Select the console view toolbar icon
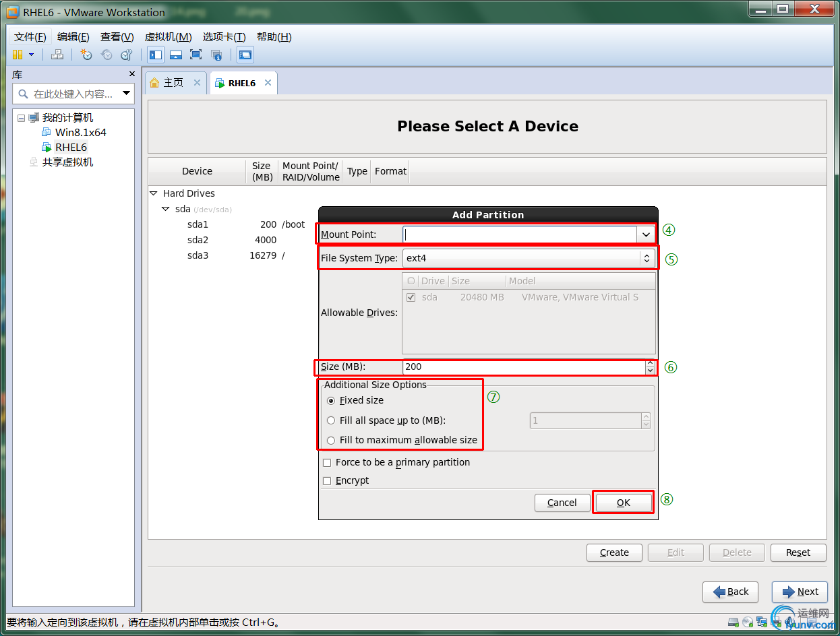 click(245, 55)
